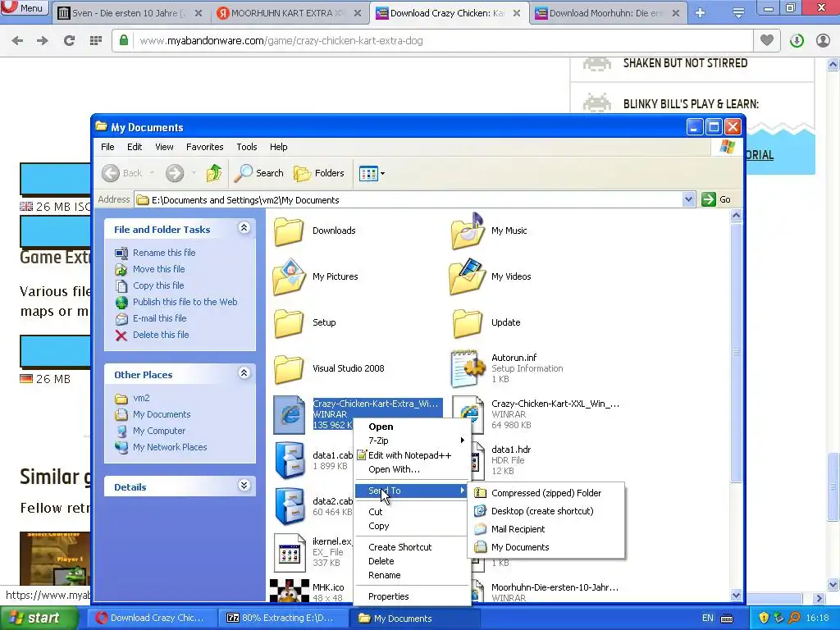Open the Explorer address bar dropdown

[688, 200]
